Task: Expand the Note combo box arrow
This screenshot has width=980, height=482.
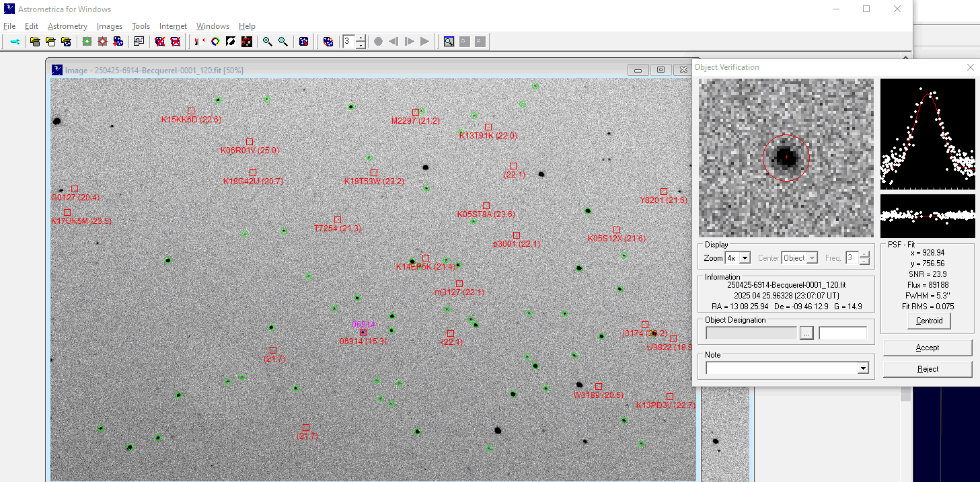Action: pyautogui.click(x=863, y=368)
